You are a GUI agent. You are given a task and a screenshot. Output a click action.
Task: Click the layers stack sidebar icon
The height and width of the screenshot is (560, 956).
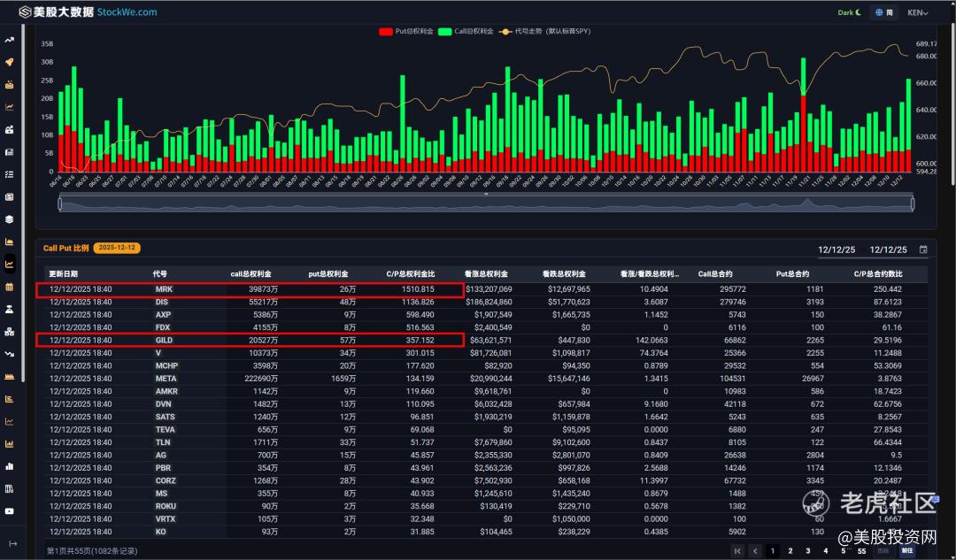[10, 219]
